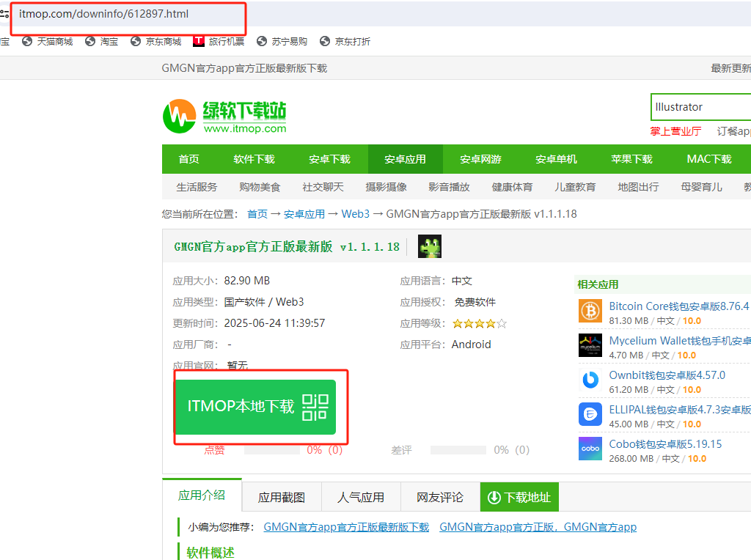Click the GMGN frog app icon

click(x=429, y=246)
